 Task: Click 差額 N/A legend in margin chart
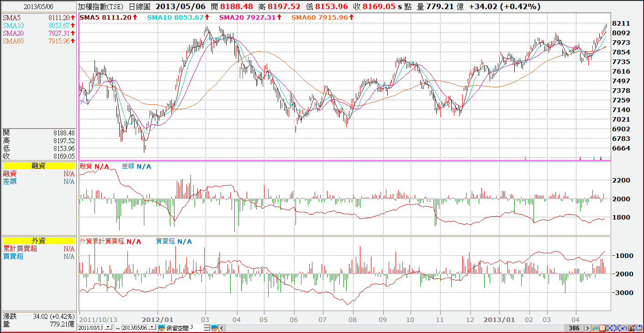tap(137, 166)
